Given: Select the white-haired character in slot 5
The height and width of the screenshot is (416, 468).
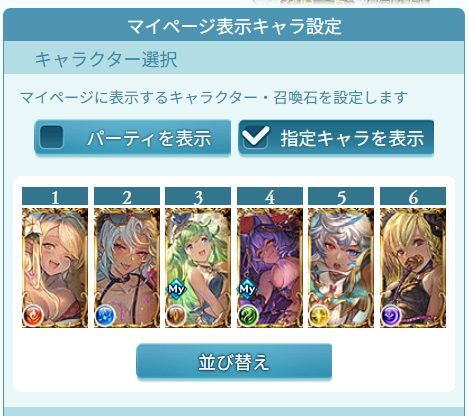Looking at the screenshot, I should [x=341, y=268].
